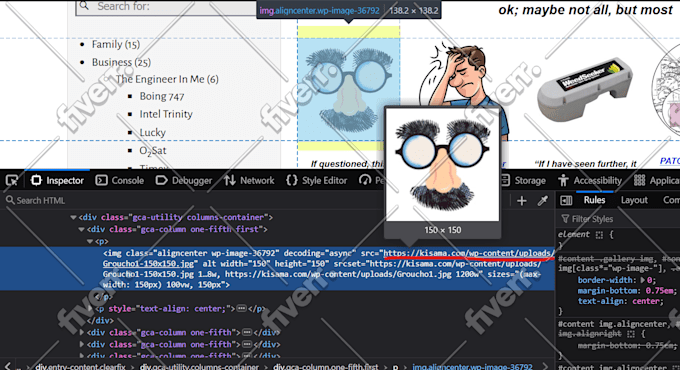This screenshot has height=370, width=680.
Task: Click the plus icon to create new node
Action: pos(522,201)
